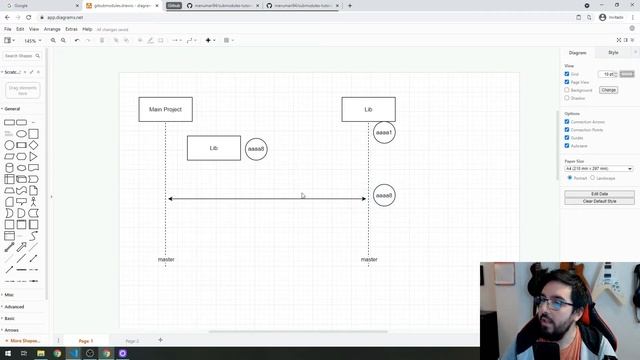Select the ellipse shape in General palette
The height and width of the screenshot is (360, 640).
tap(21, 133)
